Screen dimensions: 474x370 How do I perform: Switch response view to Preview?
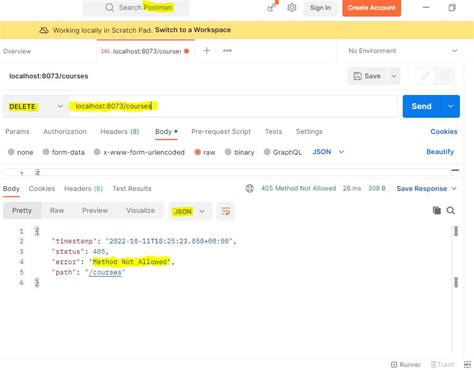coord(95,211)
